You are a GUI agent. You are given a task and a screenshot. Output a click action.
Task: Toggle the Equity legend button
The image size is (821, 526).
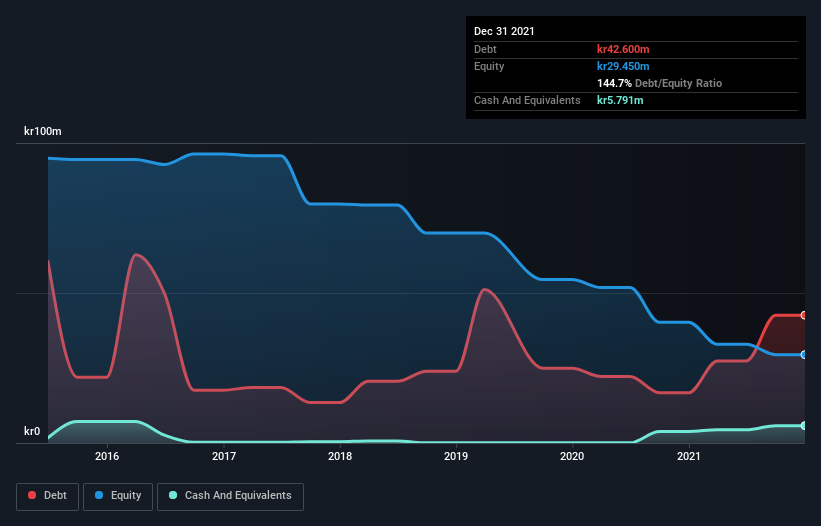tap(118, 496)
